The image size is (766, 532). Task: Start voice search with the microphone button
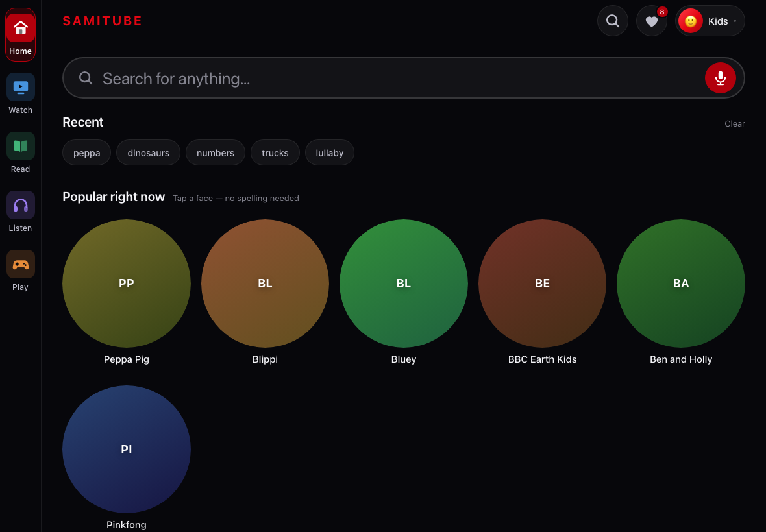(720, 78)
